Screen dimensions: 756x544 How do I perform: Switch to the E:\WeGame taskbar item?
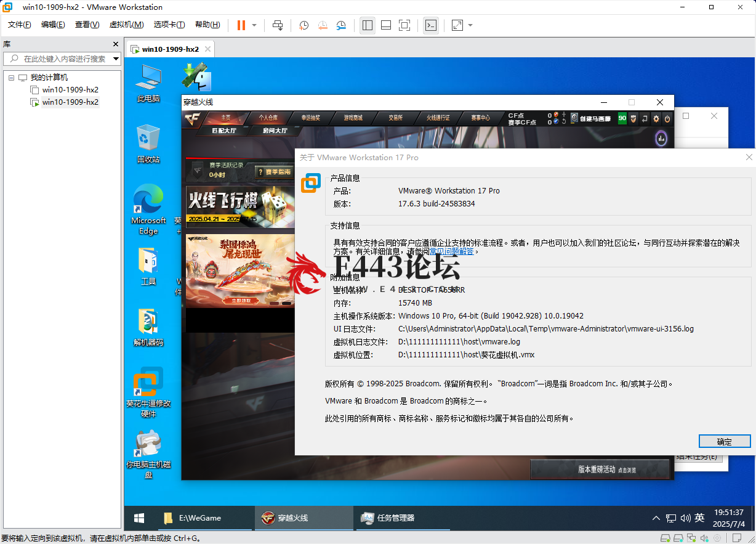tap(204, 518)
